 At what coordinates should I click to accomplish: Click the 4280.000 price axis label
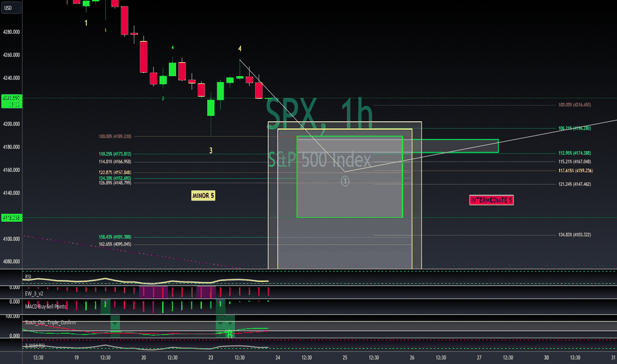[11, 32]
